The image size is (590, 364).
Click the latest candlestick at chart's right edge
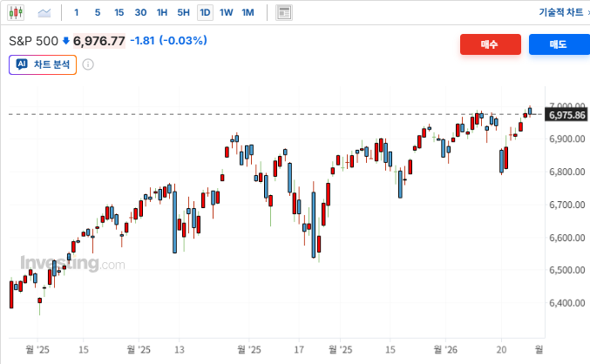[530, 111]
